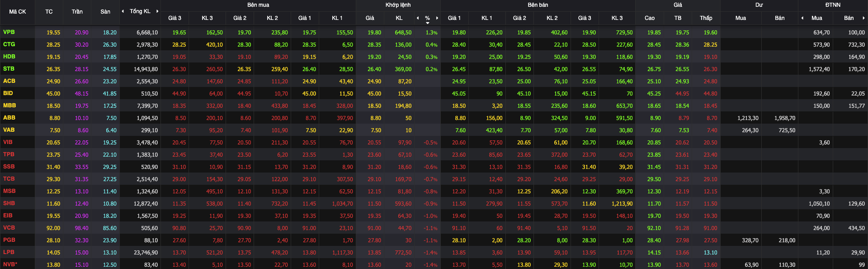Click the Dư group header
The image size is (868, 269).
[759, 5]
